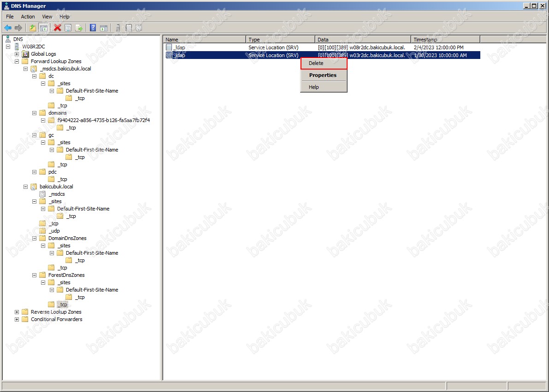
Task: Click the _udp folder icon
Action: (42, 231)
